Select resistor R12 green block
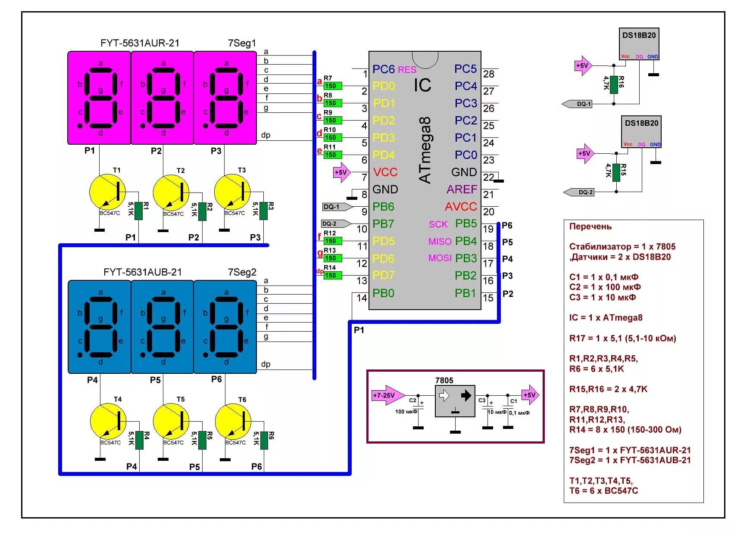The image size is (756, 534). point(333,241)
